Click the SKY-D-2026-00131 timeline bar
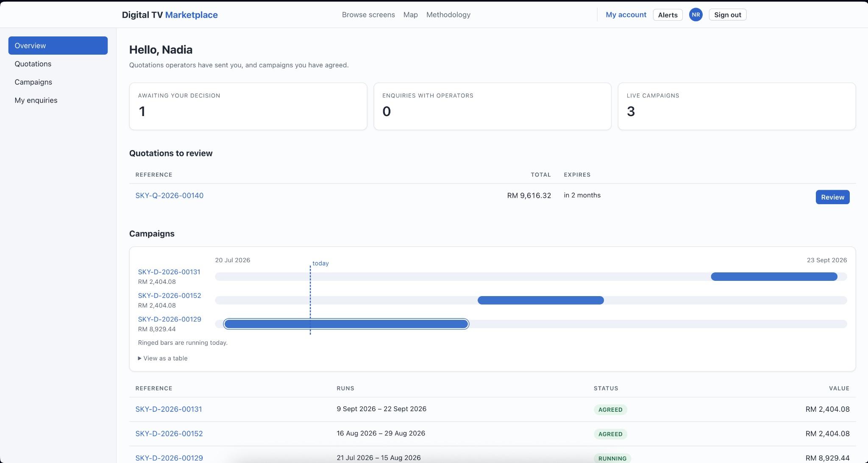Screen dimensions: 868x463 (774, 277)
